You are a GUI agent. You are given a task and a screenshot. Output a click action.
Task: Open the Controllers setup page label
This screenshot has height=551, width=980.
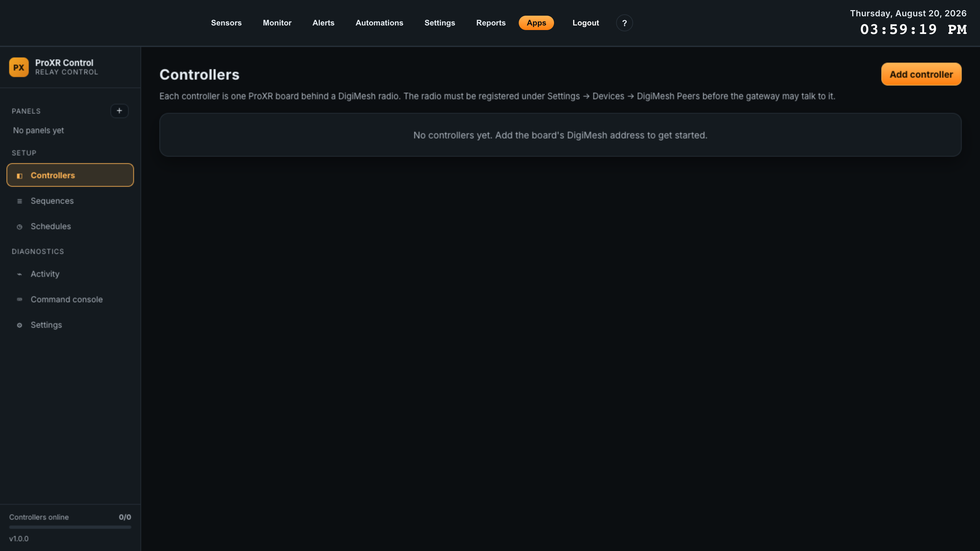coord(53,175)
